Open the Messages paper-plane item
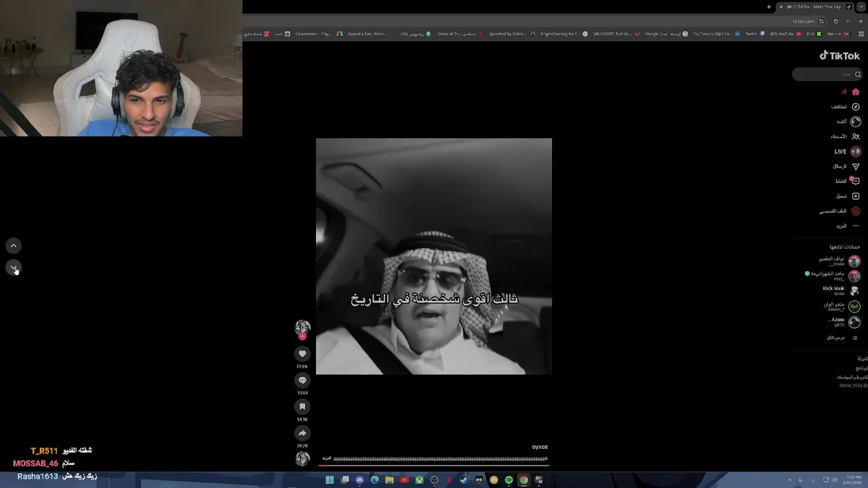Image resolution: width=868 pixels, height=488 pixels. [x=846, y=166]
